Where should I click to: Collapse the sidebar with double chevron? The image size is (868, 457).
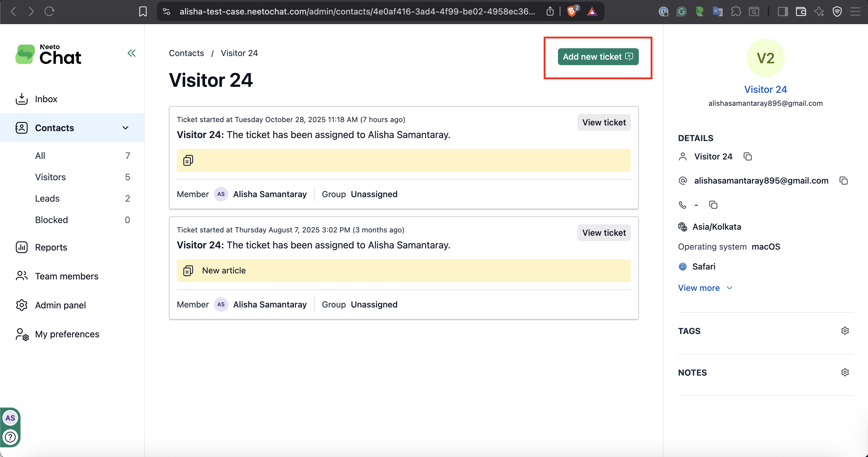pyautogui.click(x=131, y=53)
